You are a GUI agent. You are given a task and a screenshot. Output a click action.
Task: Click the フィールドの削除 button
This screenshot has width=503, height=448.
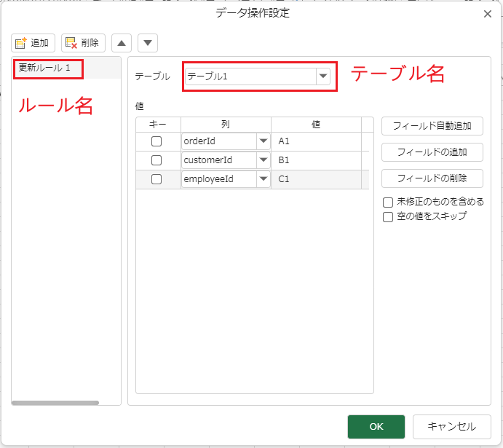[432, 178]
